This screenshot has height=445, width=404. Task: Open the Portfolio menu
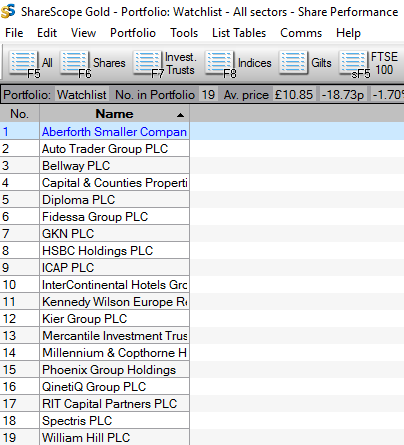pos(133,33)
